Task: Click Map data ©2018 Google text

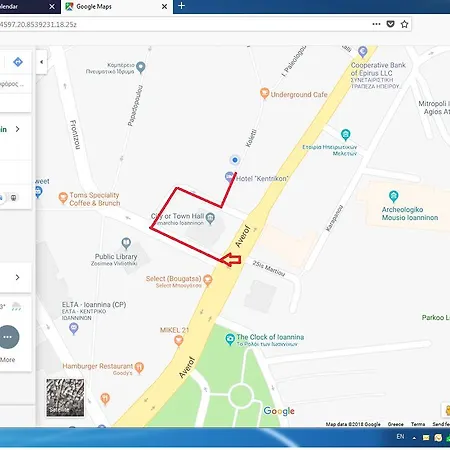Action: pos(353,424)
